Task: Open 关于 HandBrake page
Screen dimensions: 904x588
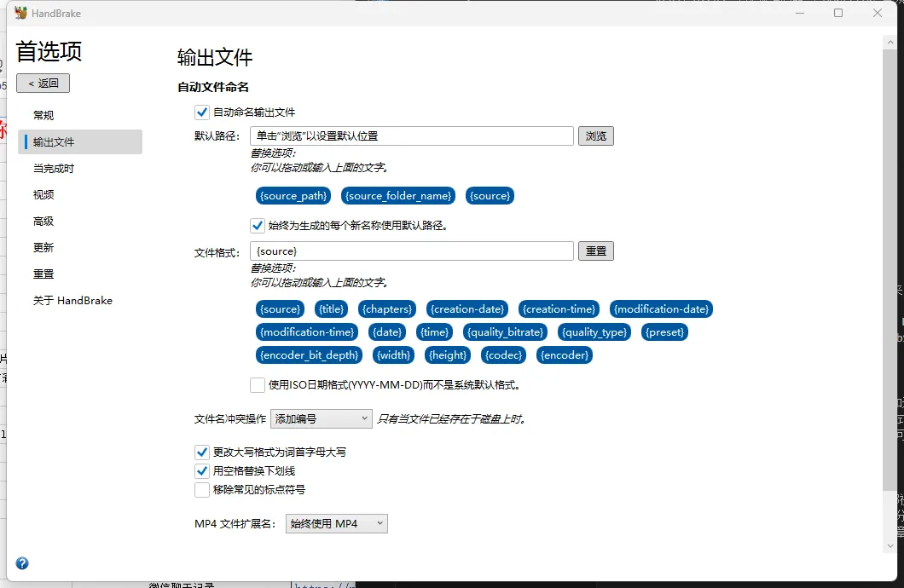Action: [x=80, y=301]
